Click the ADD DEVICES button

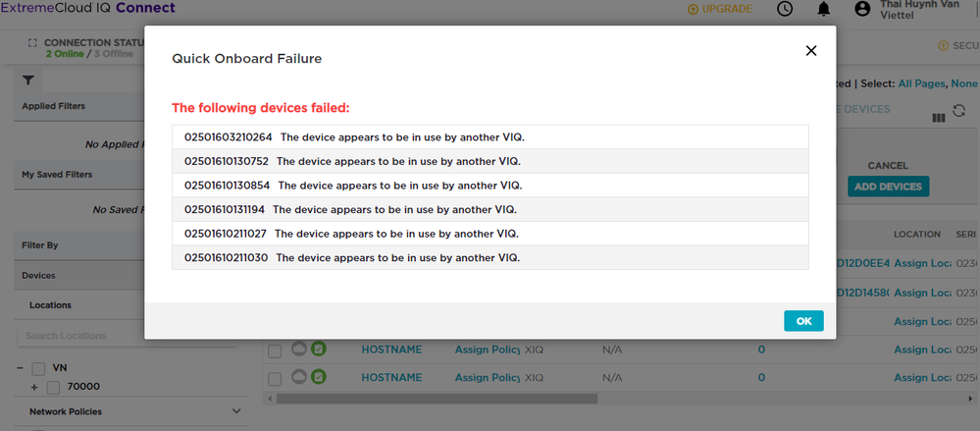[x=888, y=187]
